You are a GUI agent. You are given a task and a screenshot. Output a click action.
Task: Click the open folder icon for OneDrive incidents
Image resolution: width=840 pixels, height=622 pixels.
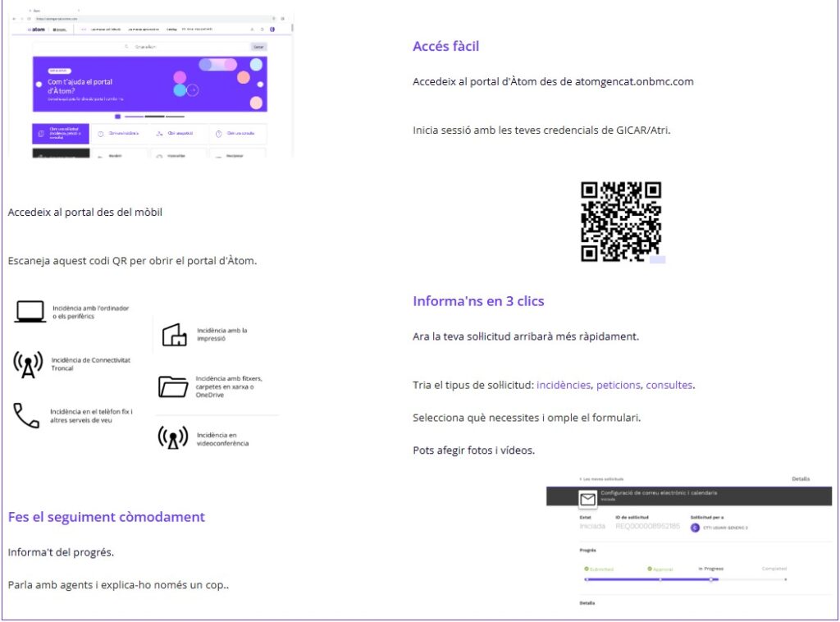(x=173, y=386)
